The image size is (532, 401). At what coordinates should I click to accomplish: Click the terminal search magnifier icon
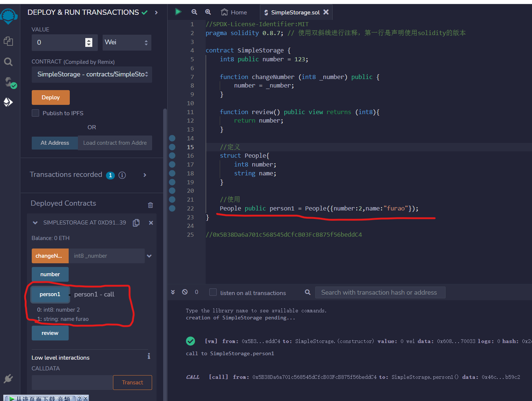[x=308, y=292]
